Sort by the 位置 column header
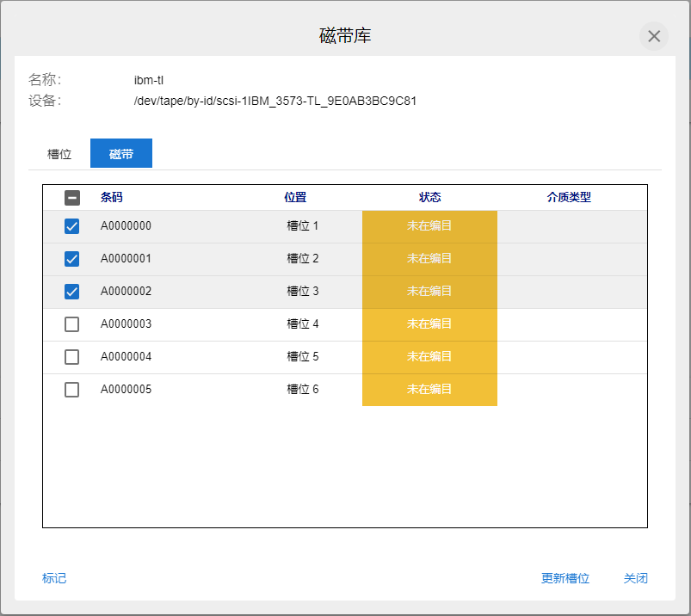This screenshot has width=691, height=616. [x=295, y=197]
